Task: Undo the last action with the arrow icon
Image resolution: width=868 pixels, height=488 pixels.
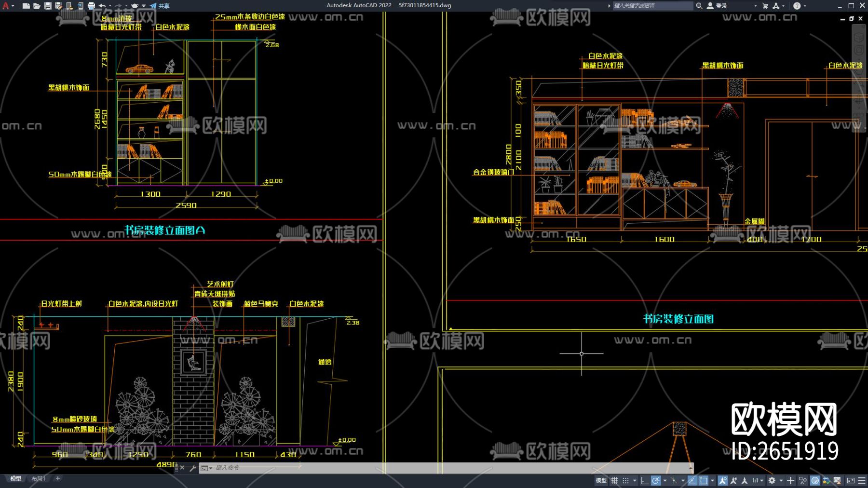Action: (x=102, y=6)
